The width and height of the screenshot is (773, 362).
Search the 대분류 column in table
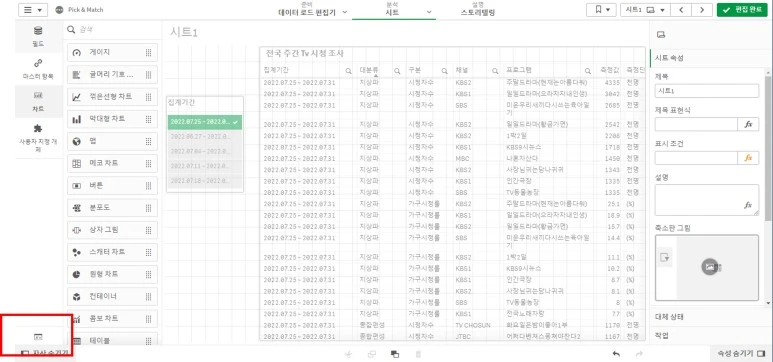click(397, 71)
